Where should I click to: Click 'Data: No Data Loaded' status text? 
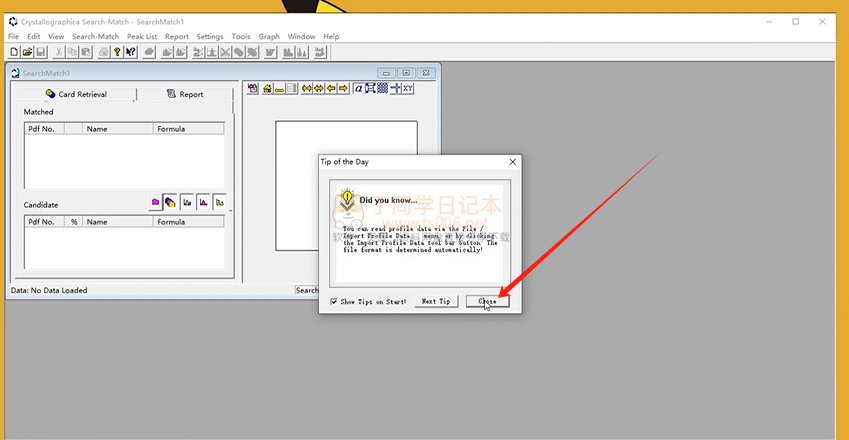click(49, 290)
